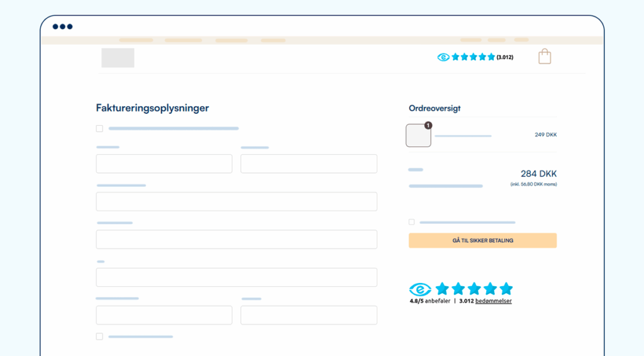Click the large e-mark eye badge below payment button

420,289
